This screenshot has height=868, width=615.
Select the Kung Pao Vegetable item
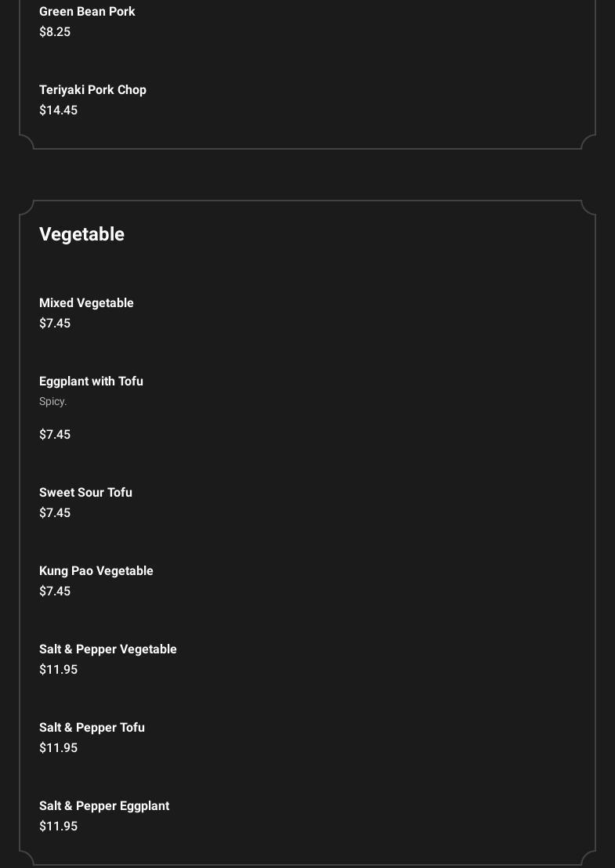96,571
